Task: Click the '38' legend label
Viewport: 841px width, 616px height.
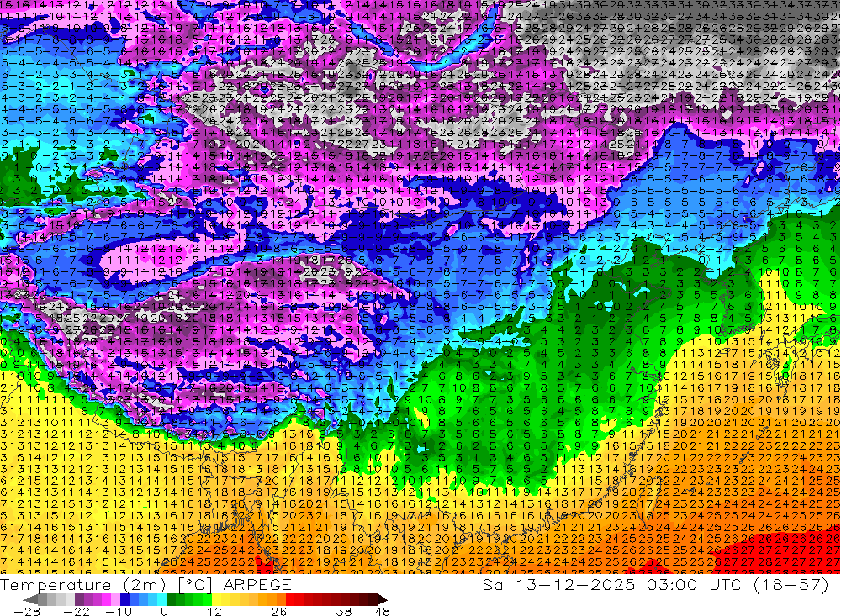Action: pyautogui.click(x=344, y=612)
